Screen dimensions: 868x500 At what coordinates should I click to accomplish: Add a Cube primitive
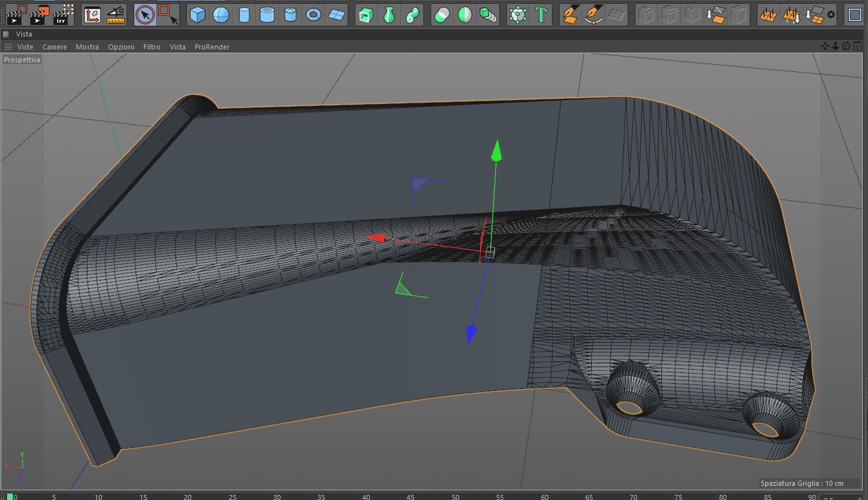198,15
